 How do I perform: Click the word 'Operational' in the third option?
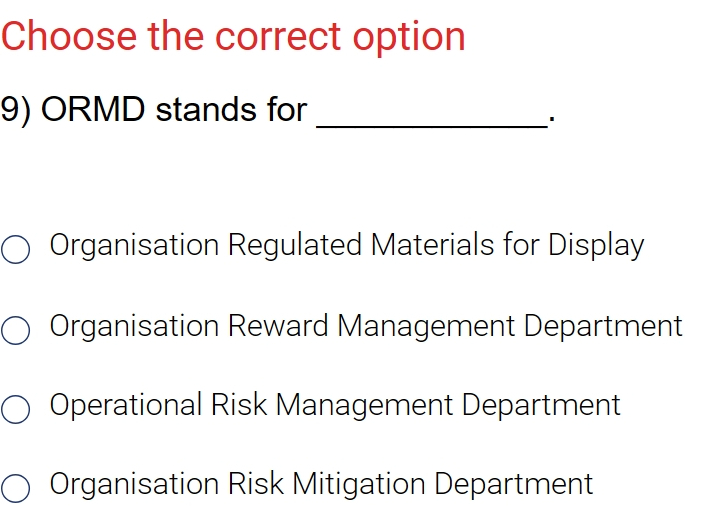126,405
